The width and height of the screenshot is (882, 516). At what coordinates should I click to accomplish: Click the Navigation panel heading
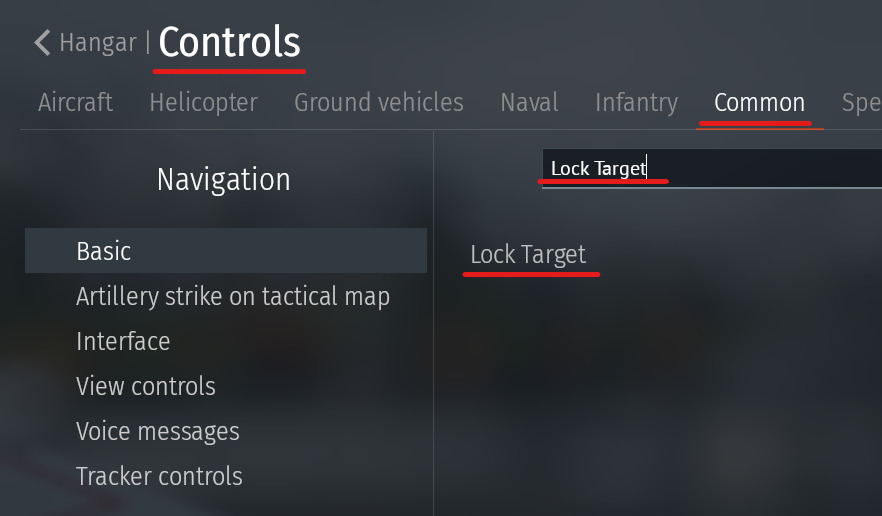tap(223, 180)
